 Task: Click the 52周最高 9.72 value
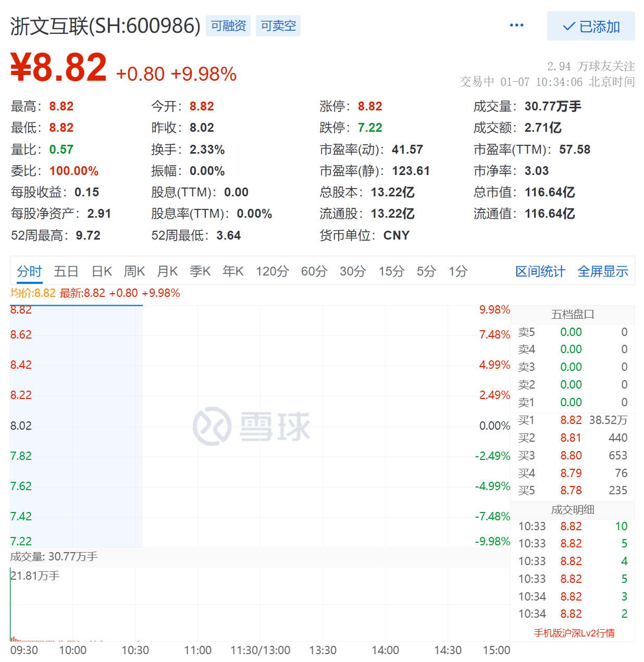(88, 235)
